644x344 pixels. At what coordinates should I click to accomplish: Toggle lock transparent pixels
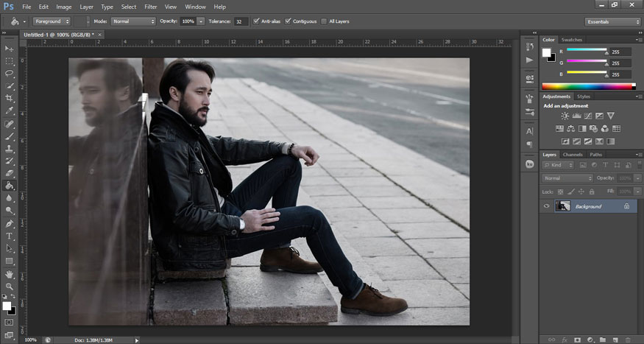coord(560,192)
